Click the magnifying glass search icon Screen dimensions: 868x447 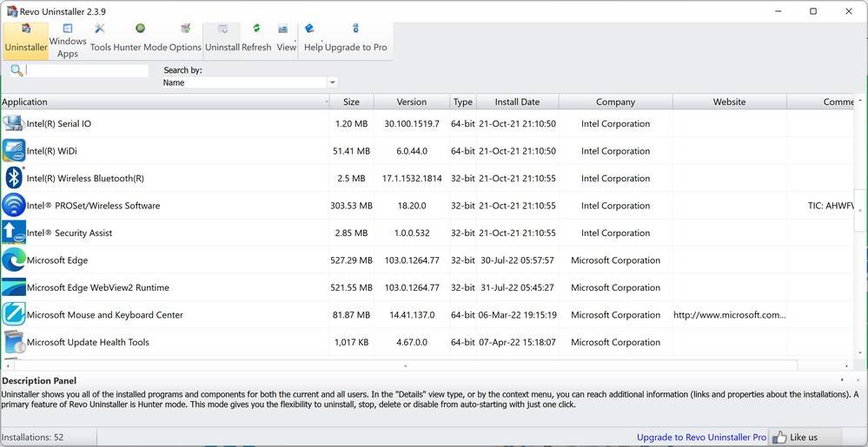pyautogui.click(x=17, y=70)
